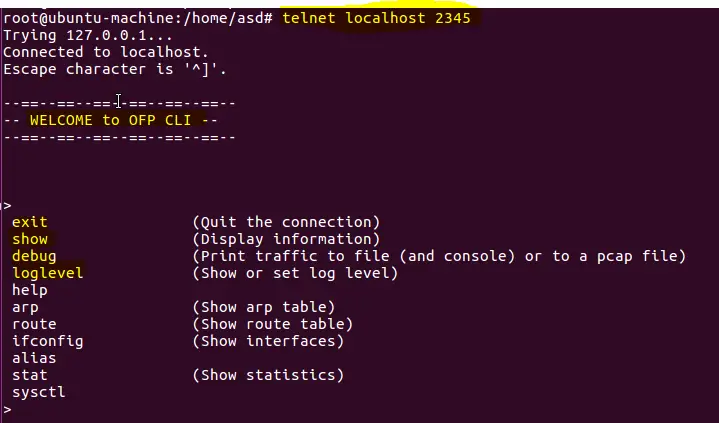Click the highlighted 'telnet localhost 2345' command
The width and height of the screenshot is (719, 423).
376,18
